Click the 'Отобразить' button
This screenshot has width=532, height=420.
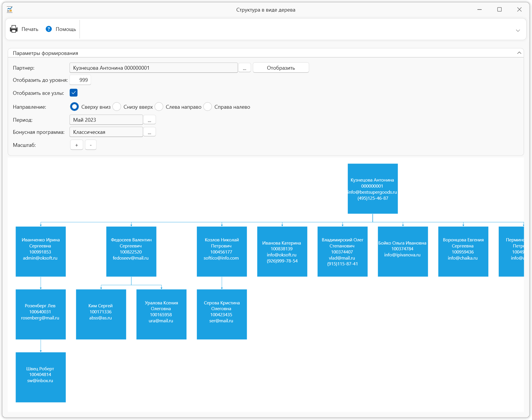pos(281,68)
